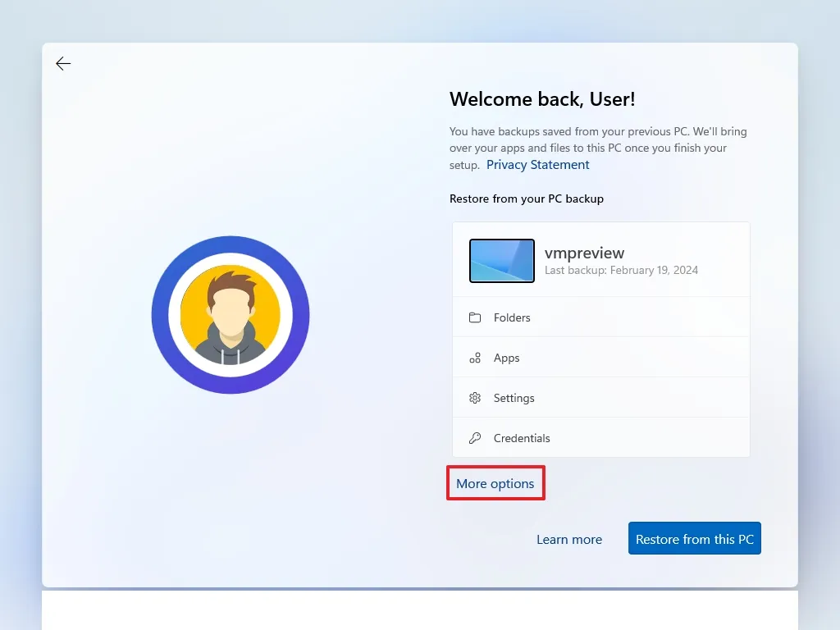The width and height of the screenshot is (840, 630).
Task: Open the Privacy Statement
Action: coord(537,164)
